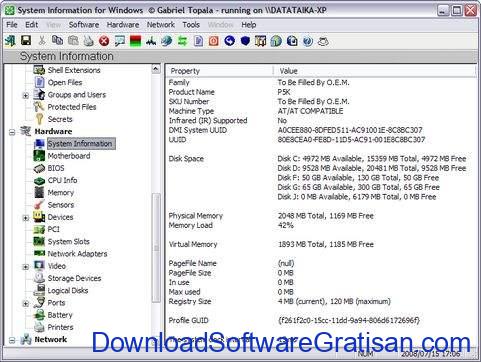The image size is (481, 362).
Task: Click the green globe info icon
Action: [x=276, y=41]
